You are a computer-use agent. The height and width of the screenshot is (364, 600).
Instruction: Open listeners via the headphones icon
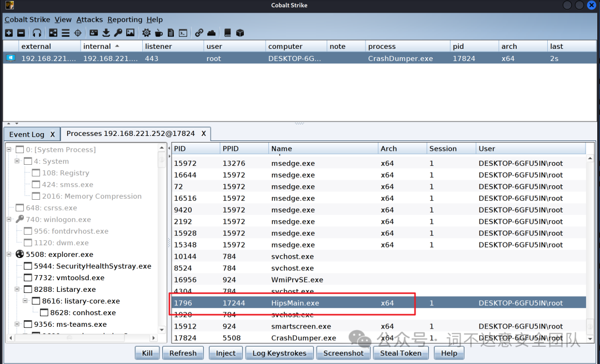tap(37, 33)
